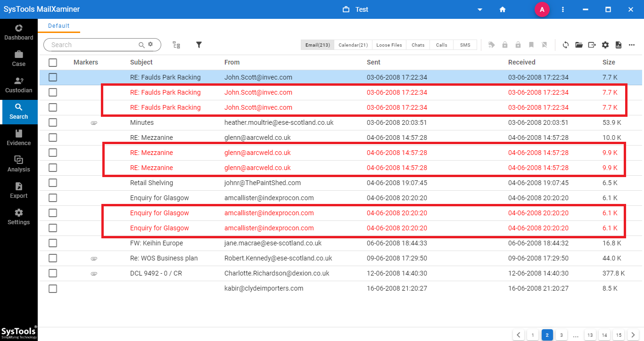
Task: Click the open folder icon
Action: click(579, 45)
